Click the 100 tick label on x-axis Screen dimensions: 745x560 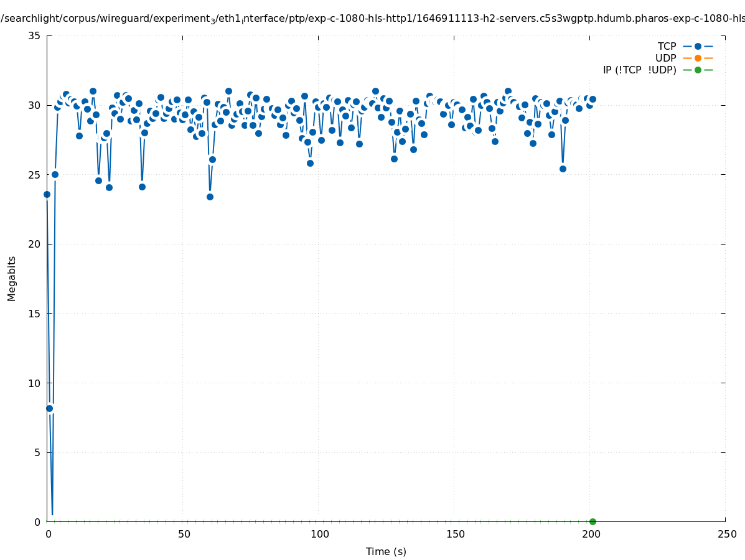[x=319, y=534]
